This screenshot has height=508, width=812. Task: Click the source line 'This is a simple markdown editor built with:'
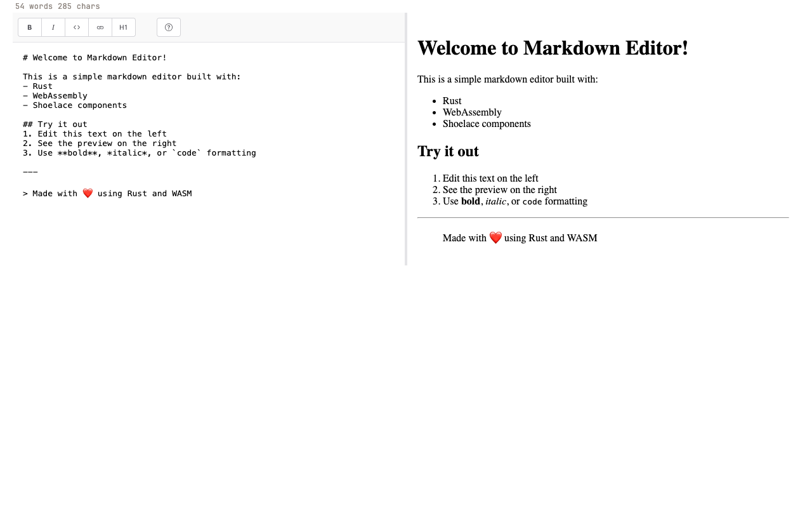pos(132,77)
